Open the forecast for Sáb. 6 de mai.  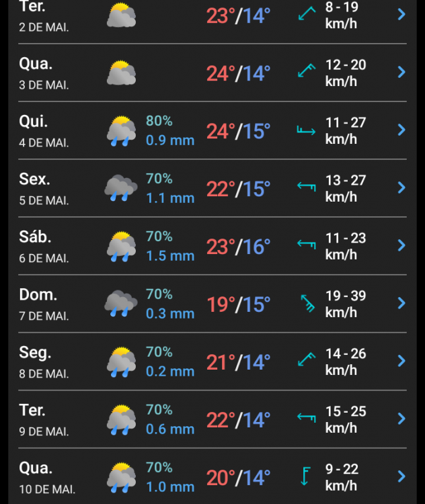point(212,246)
